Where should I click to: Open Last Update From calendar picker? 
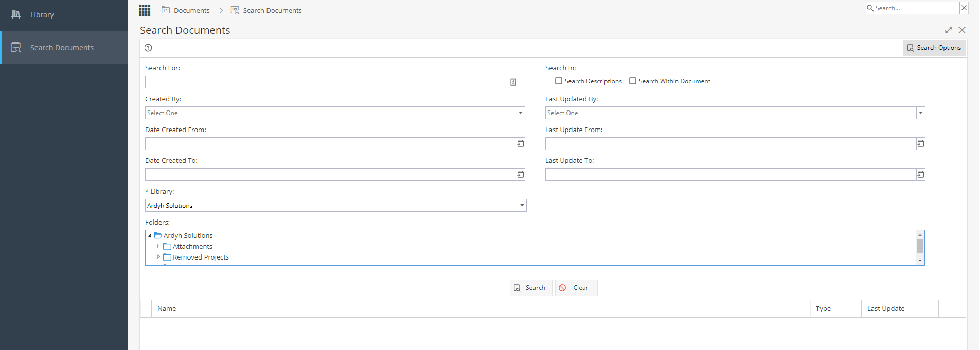tap(920, 144)
